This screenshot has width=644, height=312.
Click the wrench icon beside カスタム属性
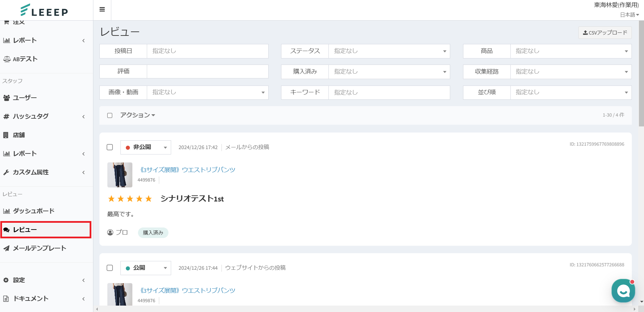coord(6,172)
